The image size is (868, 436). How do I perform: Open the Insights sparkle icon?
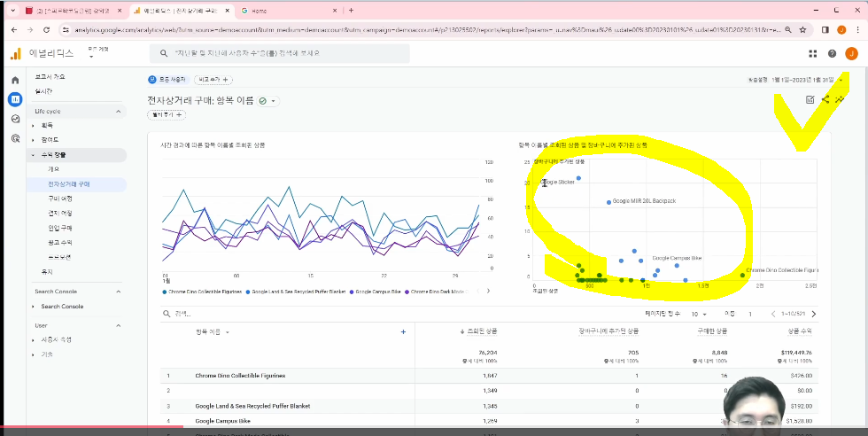(x=840, y=100)
